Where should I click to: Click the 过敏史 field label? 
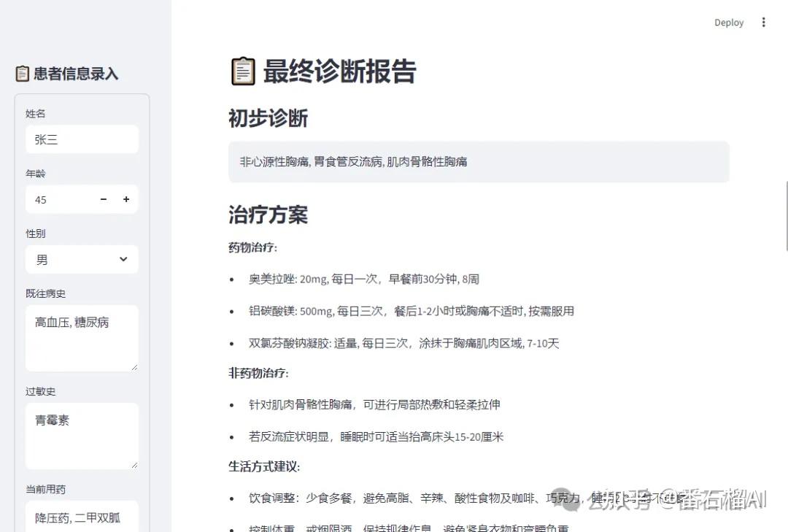(41, 391)
